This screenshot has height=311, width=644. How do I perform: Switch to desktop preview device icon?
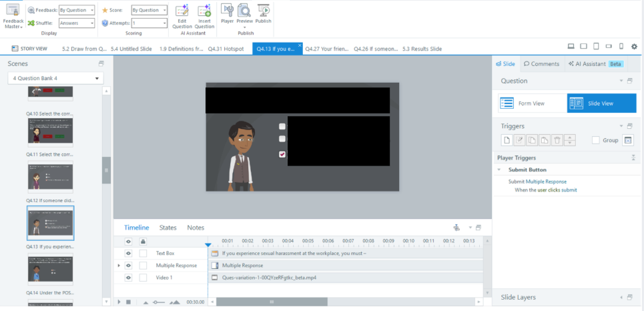point(571,47)
